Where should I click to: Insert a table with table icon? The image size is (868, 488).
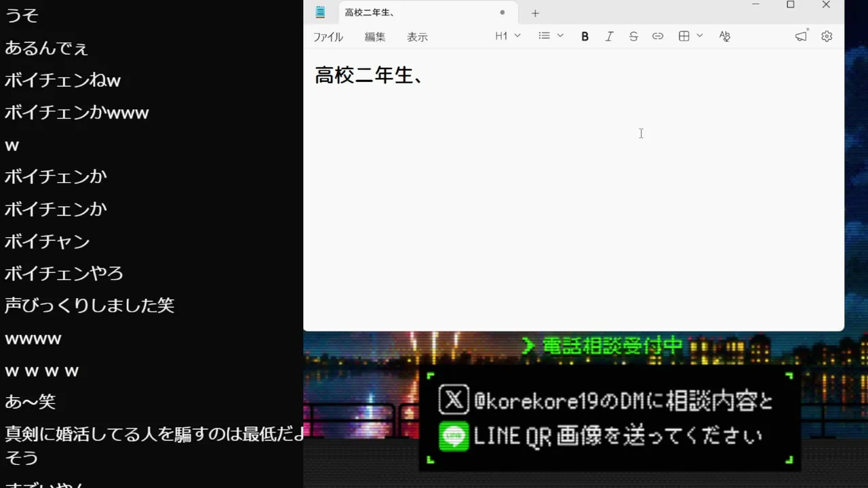point(684,37)
